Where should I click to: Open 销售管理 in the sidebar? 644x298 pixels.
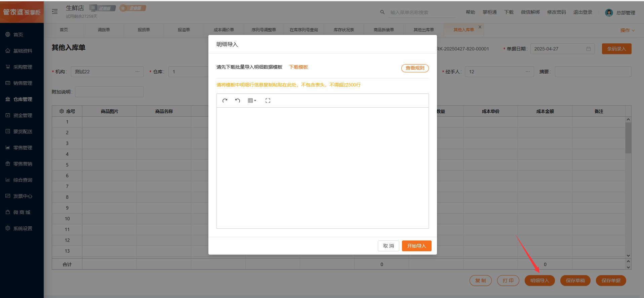click(22, 83)
